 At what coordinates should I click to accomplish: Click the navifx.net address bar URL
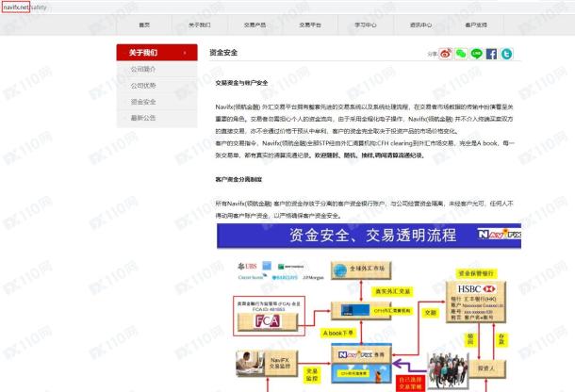pyautogui.click(x=15, y=7)
